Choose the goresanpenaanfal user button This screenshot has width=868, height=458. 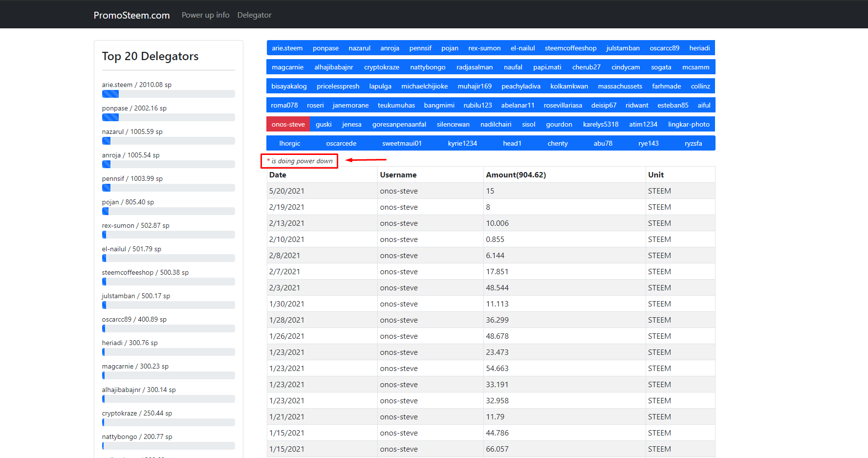point(399,124)
